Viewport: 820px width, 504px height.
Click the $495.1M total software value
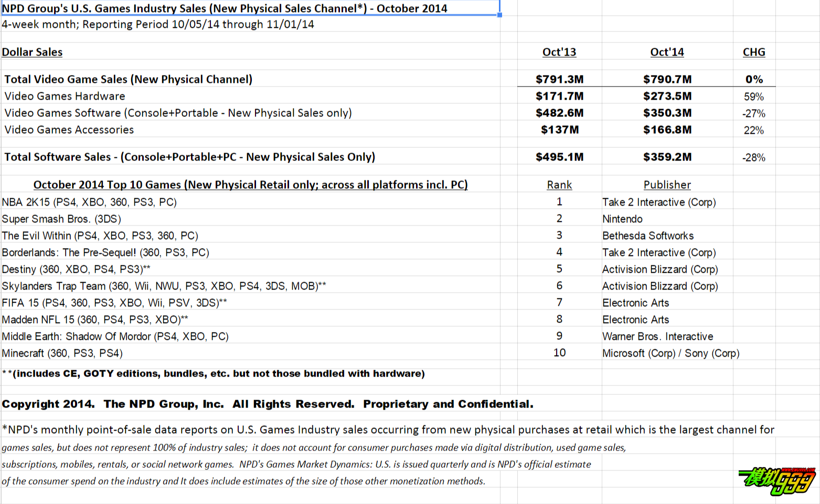559,157
